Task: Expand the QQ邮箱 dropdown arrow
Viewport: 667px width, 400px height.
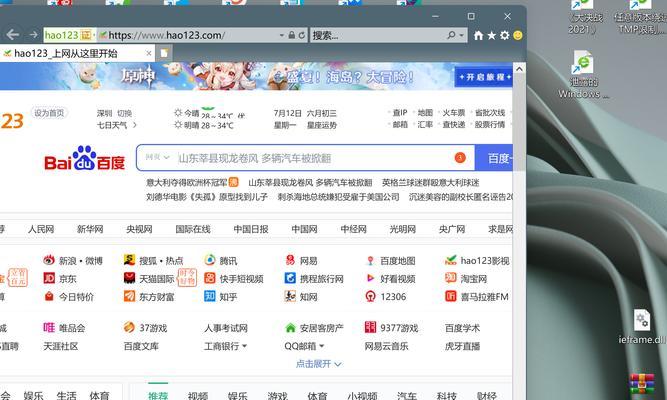Action: 321,346
